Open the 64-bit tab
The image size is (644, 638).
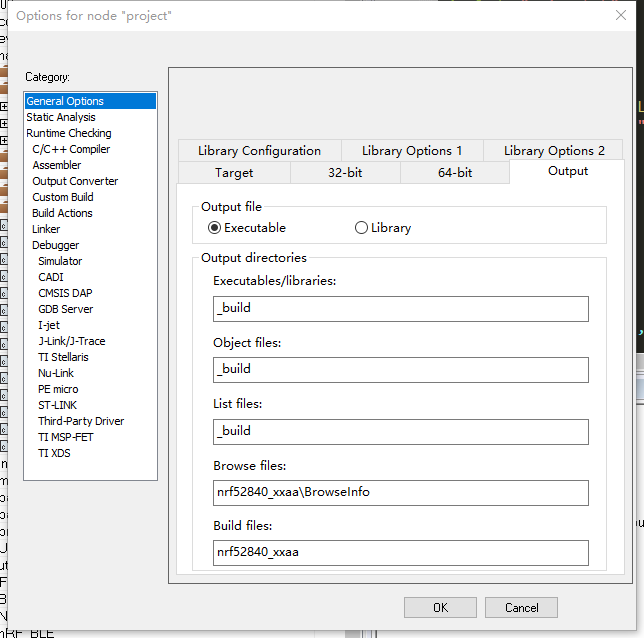point(454,173)
